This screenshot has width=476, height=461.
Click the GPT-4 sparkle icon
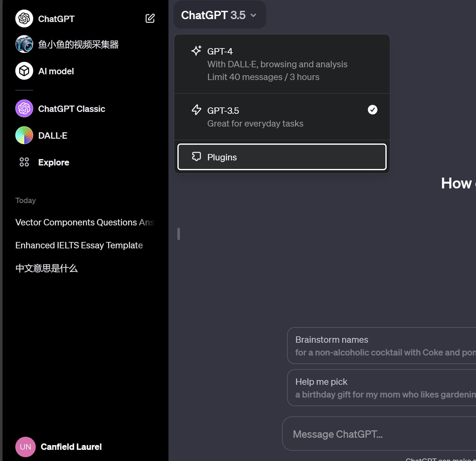pos(197,51)
